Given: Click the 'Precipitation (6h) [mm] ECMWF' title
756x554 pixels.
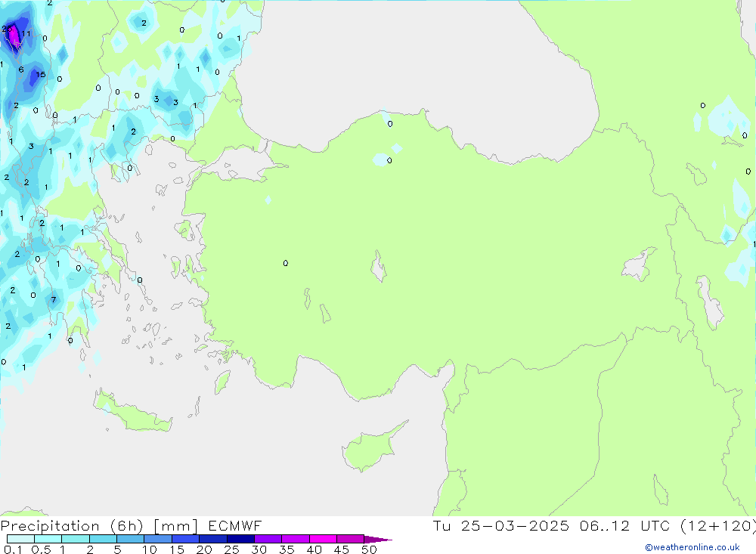Looking at the screenshot, I should pyautogui.click(x=131, y=526).
